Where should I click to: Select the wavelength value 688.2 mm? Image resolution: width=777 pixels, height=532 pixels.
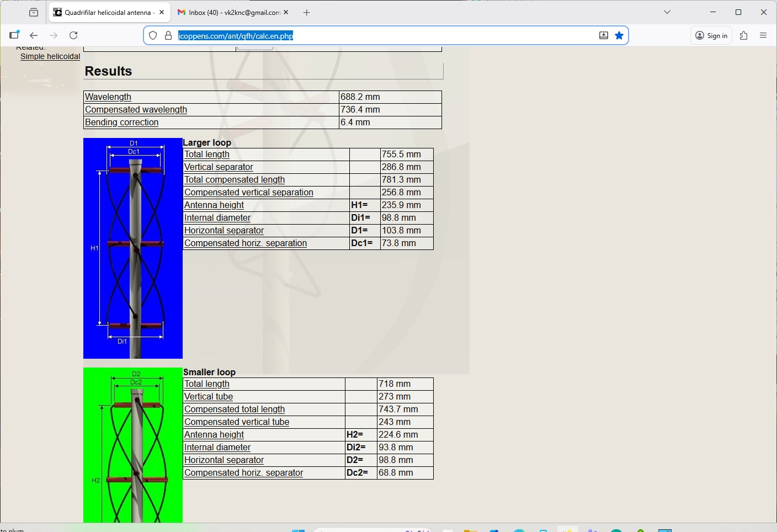pos(360,97)
